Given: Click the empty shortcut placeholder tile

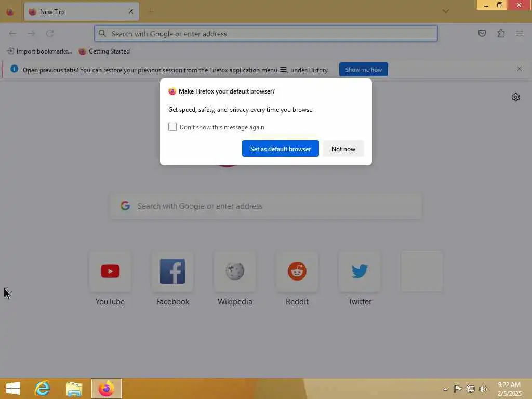Looking at the screenshot, I should [422, 271].
